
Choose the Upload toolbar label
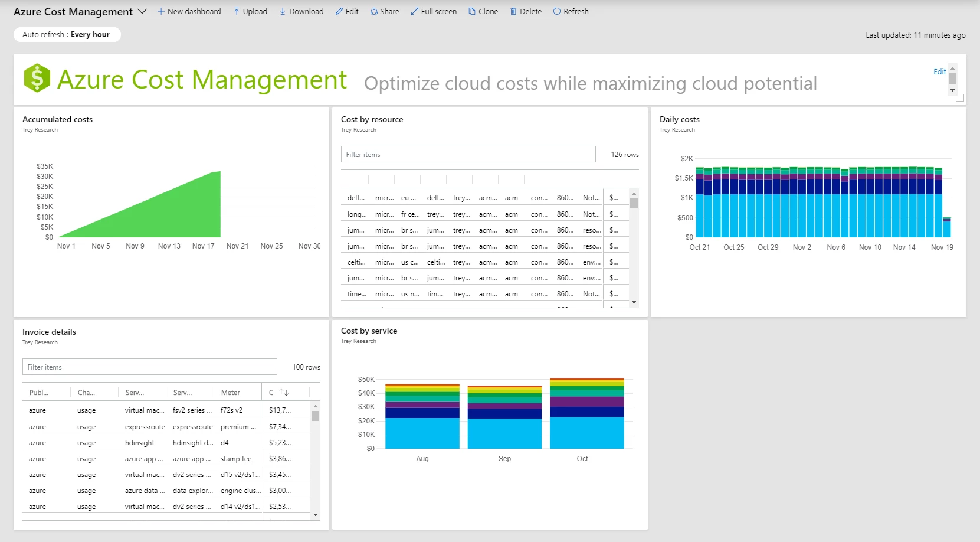[255, 11]
